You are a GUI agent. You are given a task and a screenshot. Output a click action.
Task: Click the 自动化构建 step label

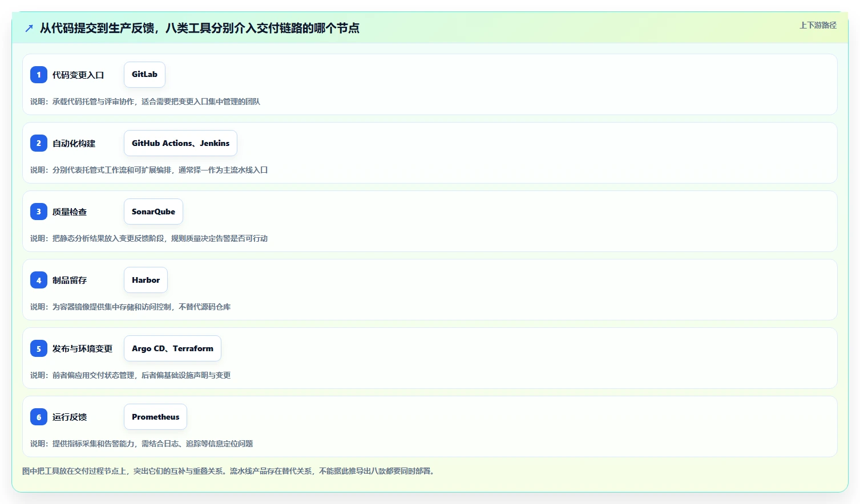[x=74, y=143]
